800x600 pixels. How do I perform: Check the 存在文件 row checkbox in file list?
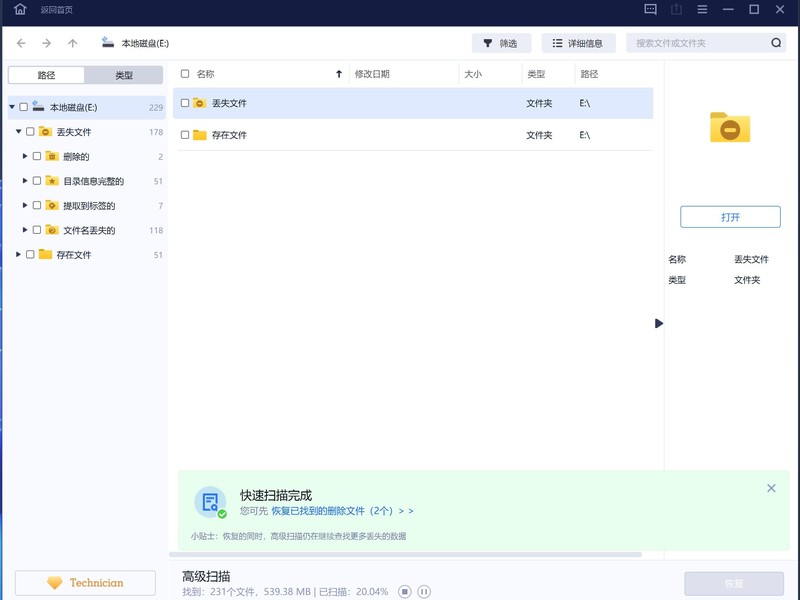click(x=185, y=135)
